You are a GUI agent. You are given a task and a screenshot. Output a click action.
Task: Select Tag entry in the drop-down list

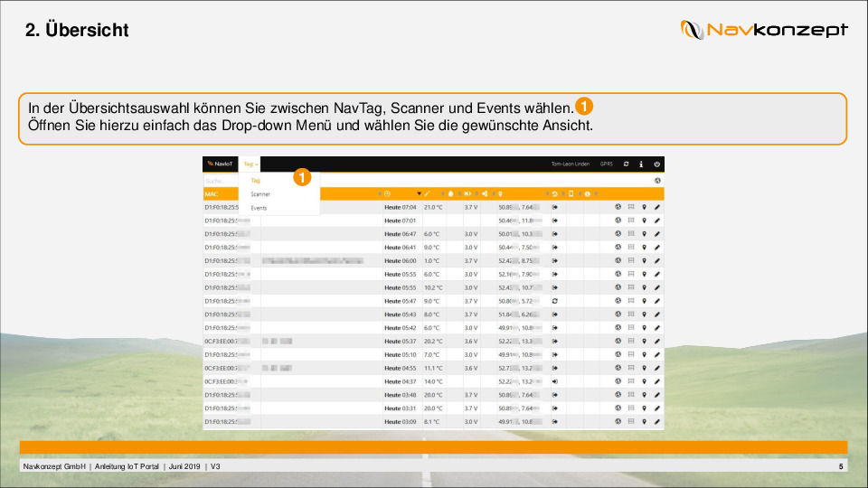point(256,181)
